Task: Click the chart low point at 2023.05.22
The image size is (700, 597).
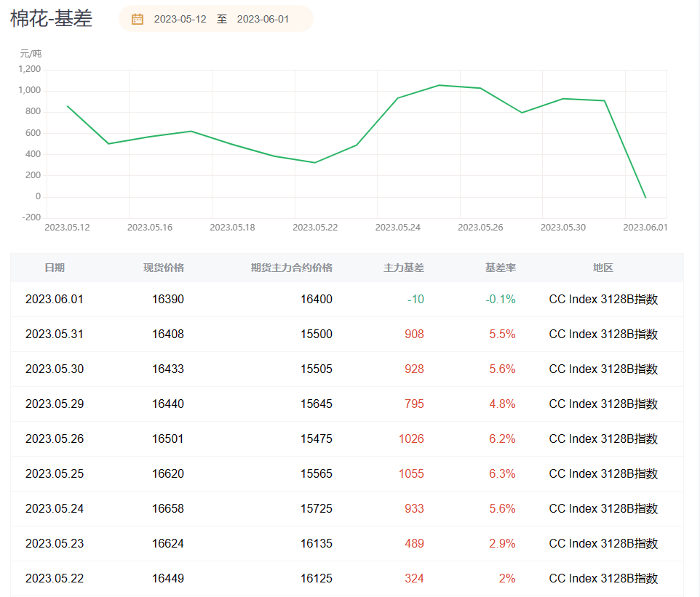Action: point(315,163)
